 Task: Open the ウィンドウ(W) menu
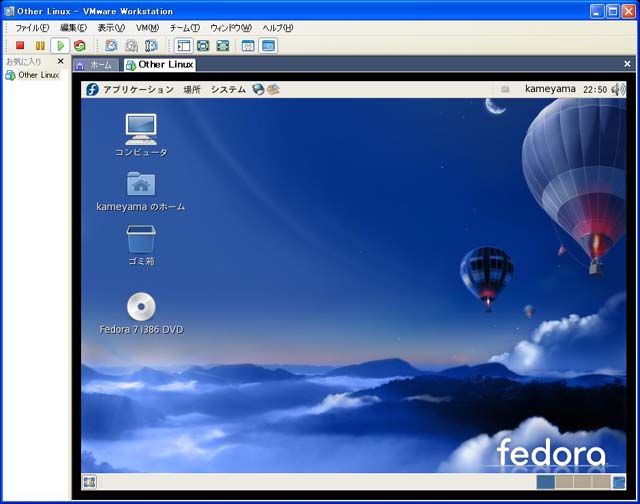[231, 28]
